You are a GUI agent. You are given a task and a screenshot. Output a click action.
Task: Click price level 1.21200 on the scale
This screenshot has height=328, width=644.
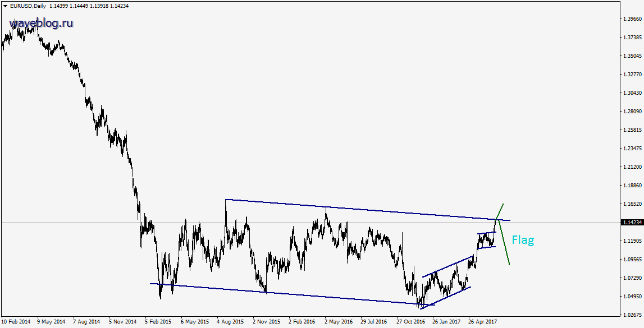(632, 167)
